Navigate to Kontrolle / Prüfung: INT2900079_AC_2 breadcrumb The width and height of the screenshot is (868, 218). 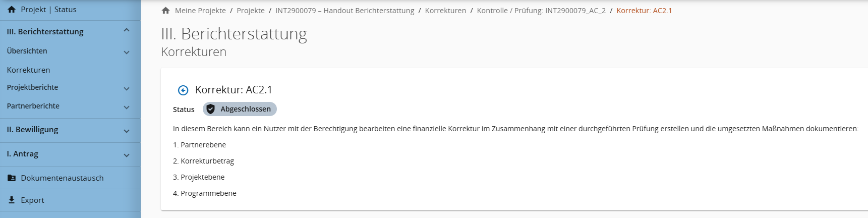(x=541, y=11)
